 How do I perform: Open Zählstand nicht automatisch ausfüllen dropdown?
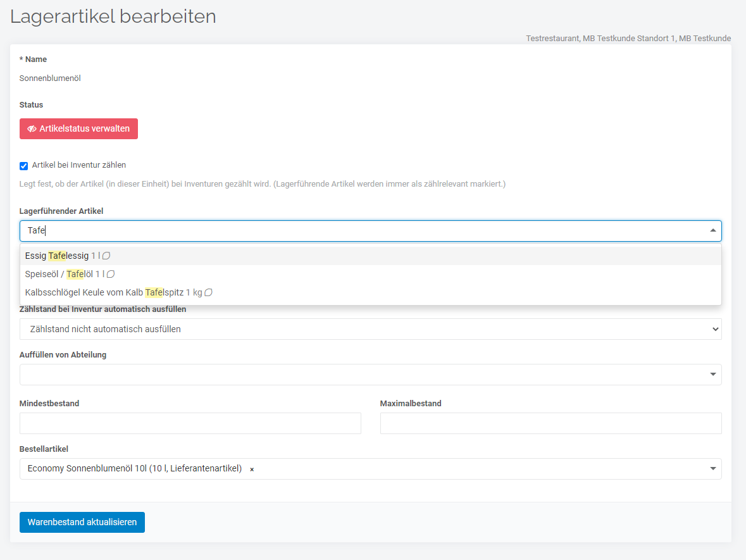pos(371,329)
